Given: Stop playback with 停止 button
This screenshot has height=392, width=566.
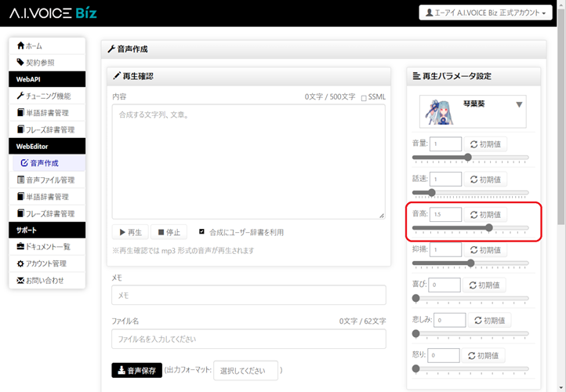Looking at the screenshot, I should tap(169, 232).
